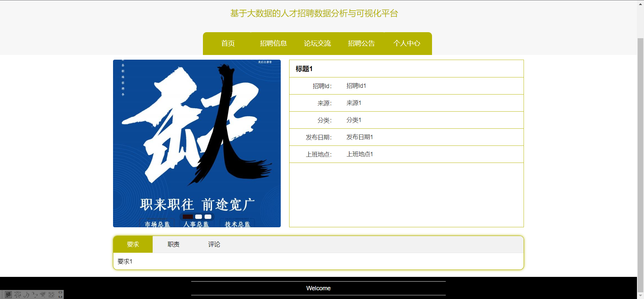Toggle the 英 Chinese/English input mode icon
Screen dimensions: 644x299
click(18, 295)
